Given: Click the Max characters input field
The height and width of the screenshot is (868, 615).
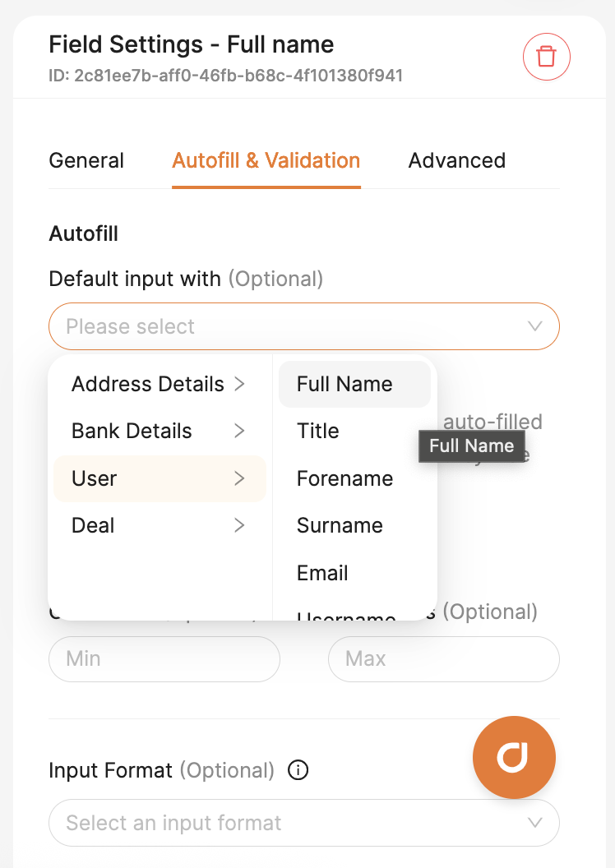Looking at the screenshot, I should pyautogui.click(x=444, y=658).
